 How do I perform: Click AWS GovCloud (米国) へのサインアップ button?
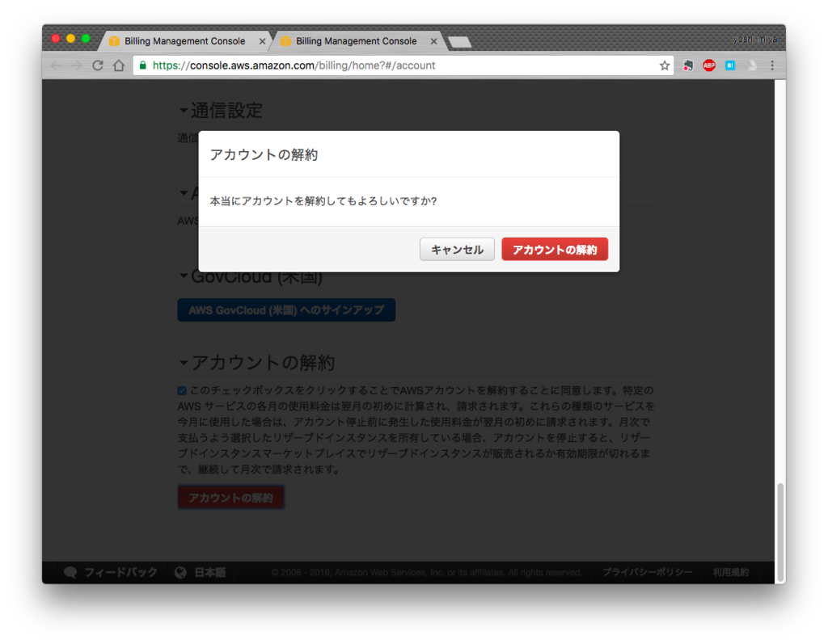click(286, 309)
